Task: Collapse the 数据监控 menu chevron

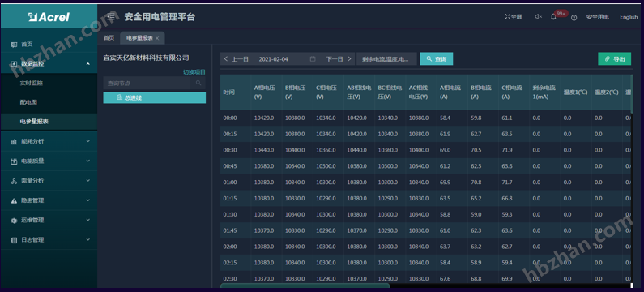Action: point(88,64)
